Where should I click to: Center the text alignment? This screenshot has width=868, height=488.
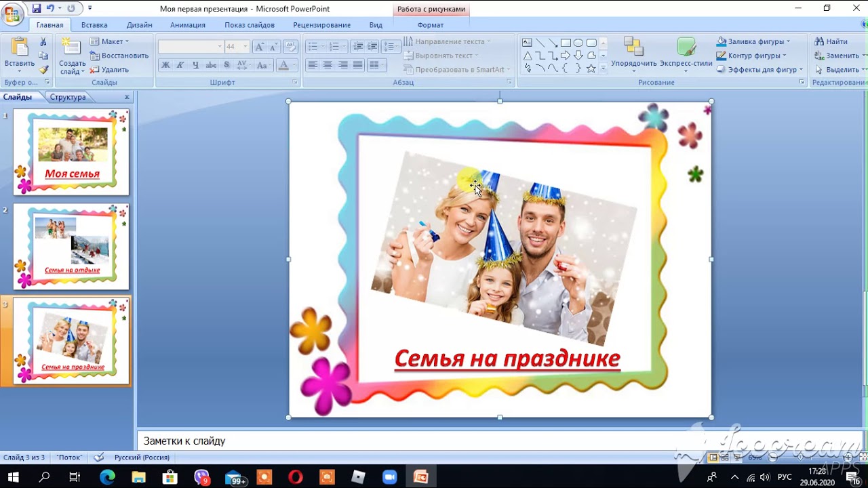coord(328,65)
